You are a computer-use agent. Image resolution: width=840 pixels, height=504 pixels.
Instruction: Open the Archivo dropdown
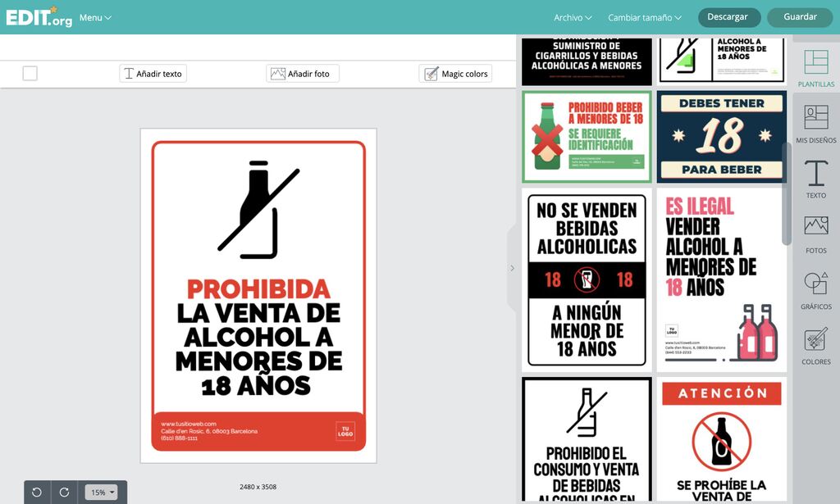(571, 16)
